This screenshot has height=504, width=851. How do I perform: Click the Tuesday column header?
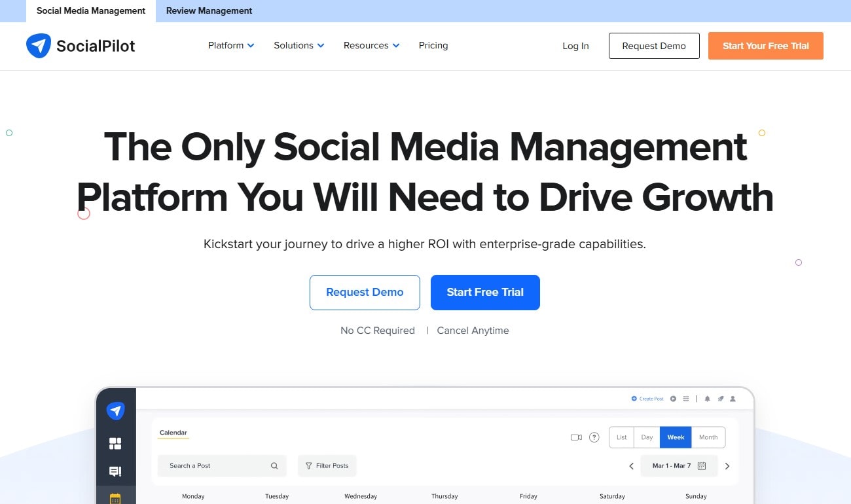tap(277, 496)
